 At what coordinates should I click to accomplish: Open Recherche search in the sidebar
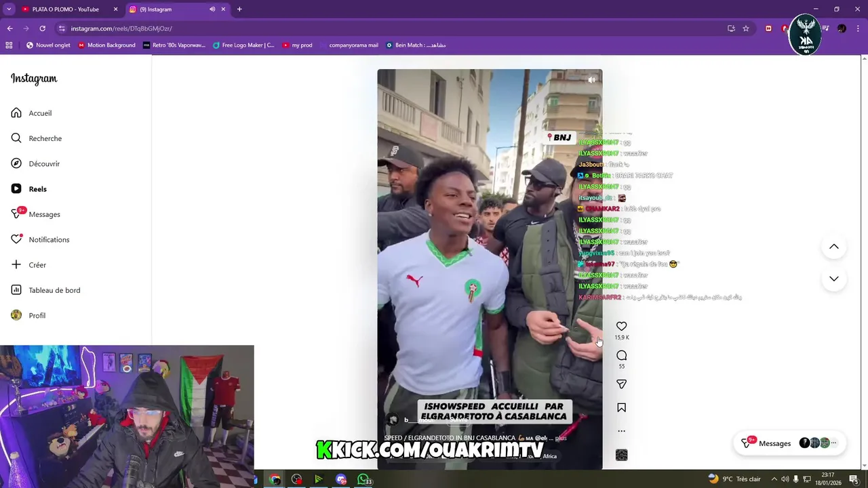(x=36, y=138)
